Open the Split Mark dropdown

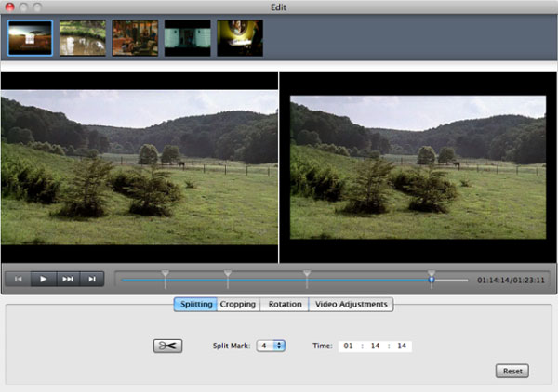271,346
